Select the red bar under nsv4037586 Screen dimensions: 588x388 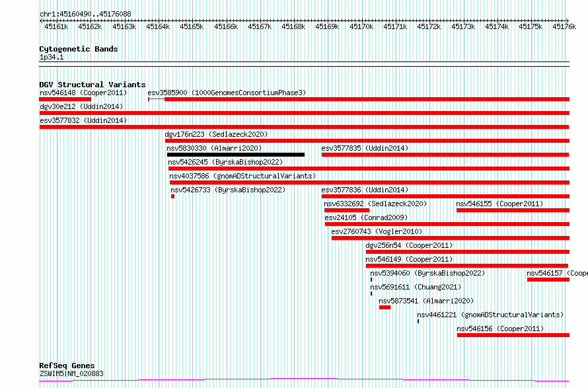coord(369,182)
